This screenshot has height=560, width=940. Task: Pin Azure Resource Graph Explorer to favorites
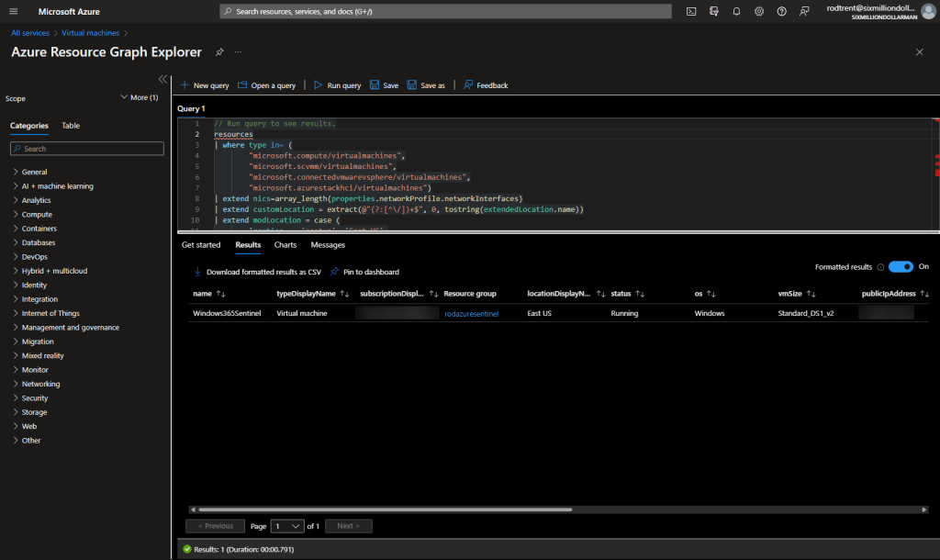coord(219,52)
